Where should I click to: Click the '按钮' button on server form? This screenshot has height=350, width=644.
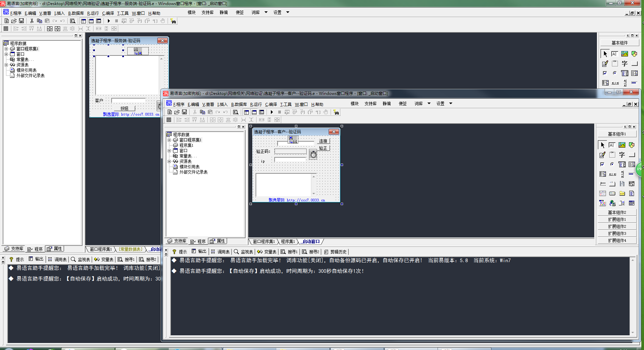pyautogui.click(x=124, y=108)
